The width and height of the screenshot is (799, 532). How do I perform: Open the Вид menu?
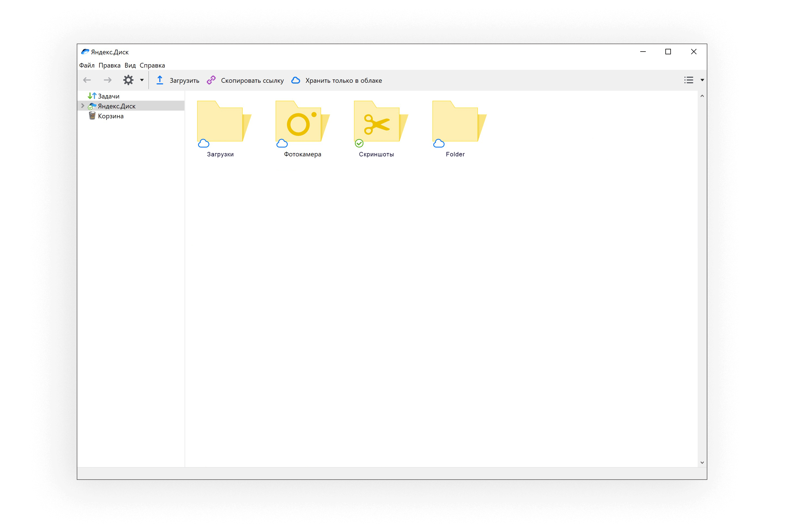(130, 65)
